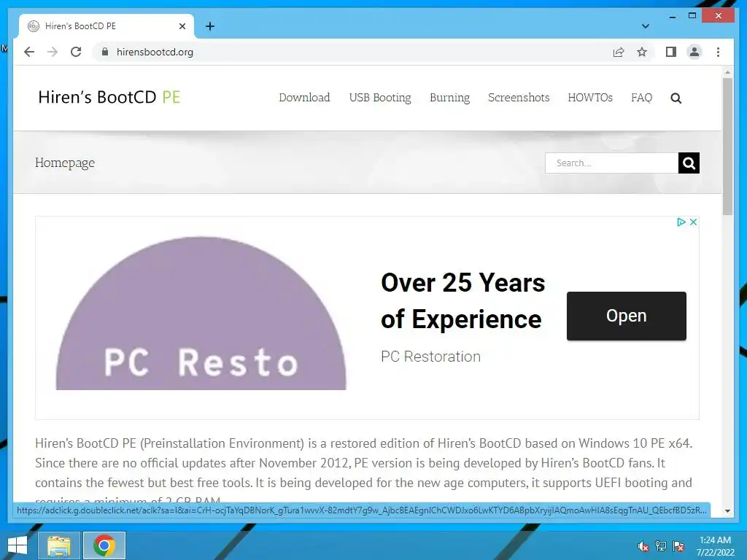Open Chrome's three-dot menu
This screenshot has height=560, width=747.
tap(718, 52)
